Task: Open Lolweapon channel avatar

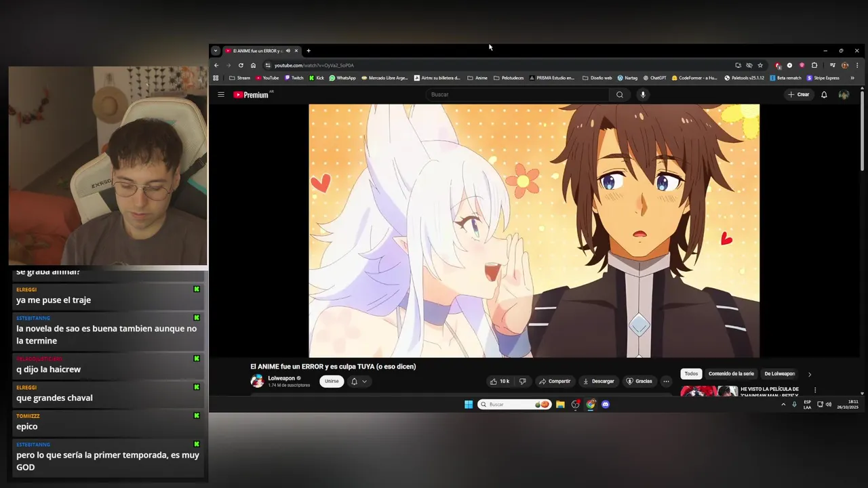Action: tap(257, 381)
